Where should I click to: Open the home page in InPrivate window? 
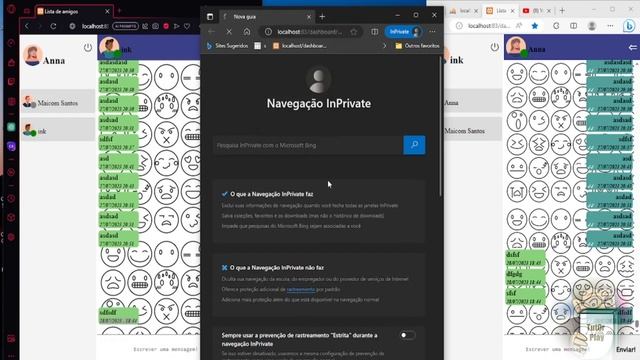tap(247, 31)
